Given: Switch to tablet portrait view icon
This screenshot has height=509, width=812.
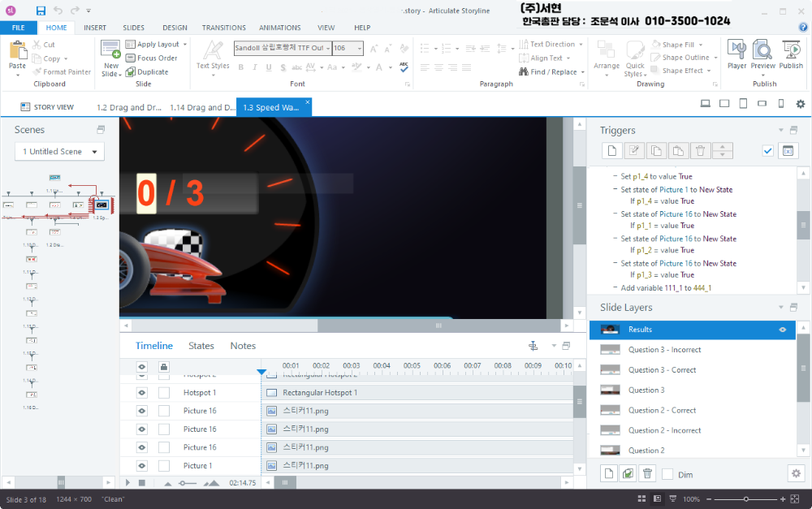Looking at the screenshot, I should click(x=743, y=104).
